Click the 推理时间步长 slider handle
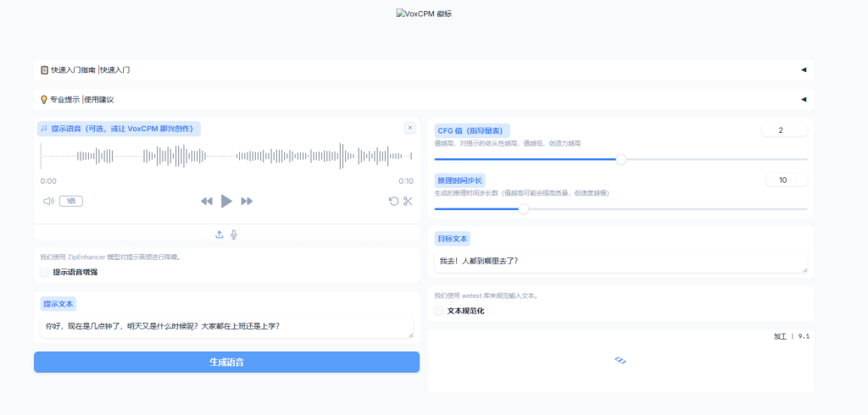The width and height of the screenshot is (868, 415). (523, 208)
